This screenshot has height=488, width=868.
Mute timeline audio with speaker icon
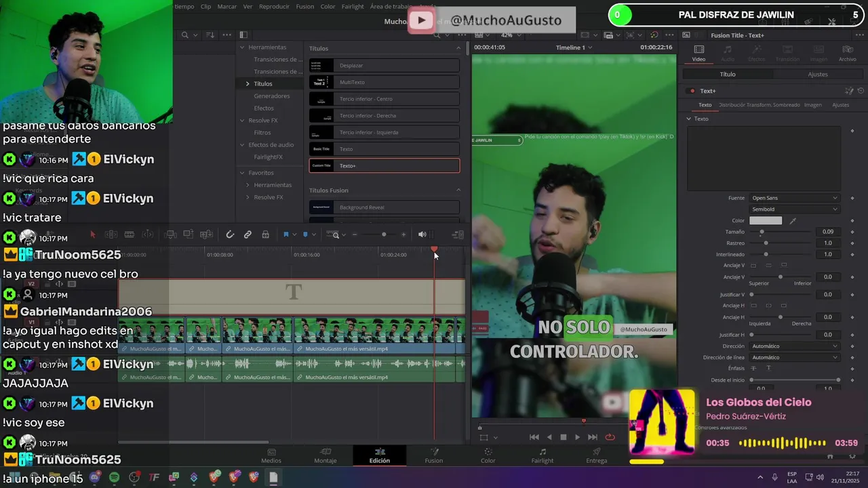click(422, 235)
